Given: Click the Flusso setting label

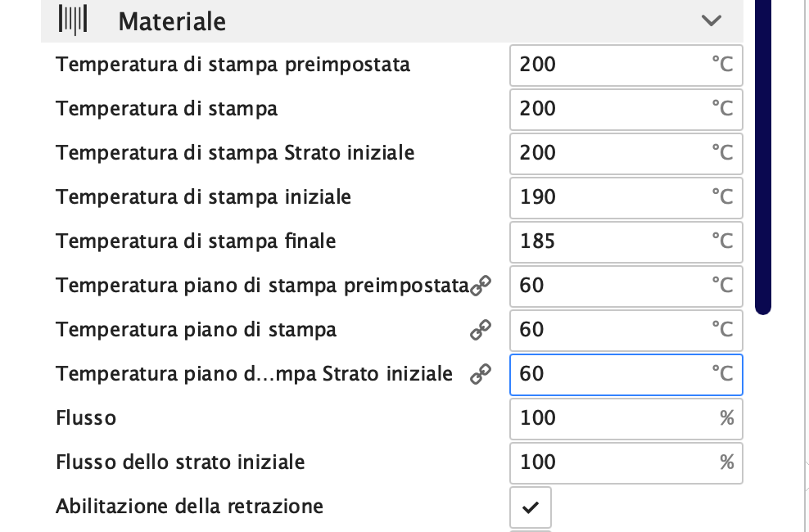Looking at the screenshot, I should pyautogui.click(x=86, y=418).
